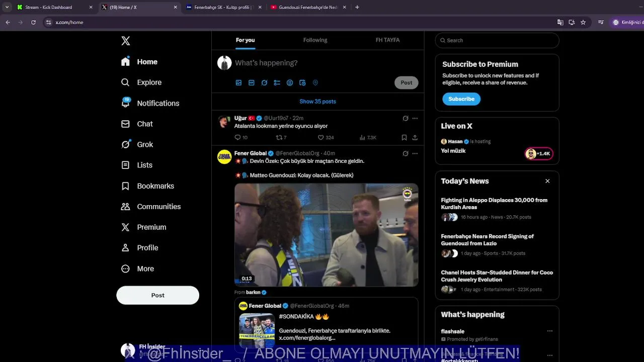Switch to Stream - Kick Dashboard tab
The height and width of the screenshot is (362, 644).
55,7
